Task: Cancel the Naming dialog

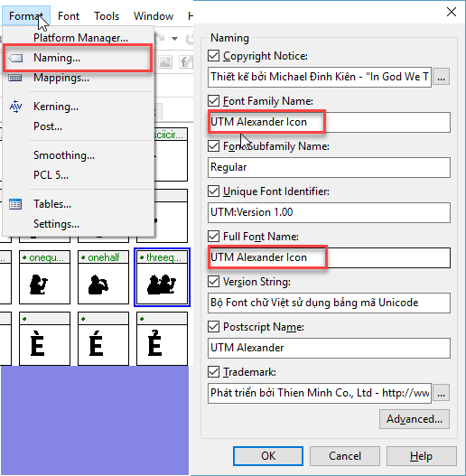Action: [345, 456]
